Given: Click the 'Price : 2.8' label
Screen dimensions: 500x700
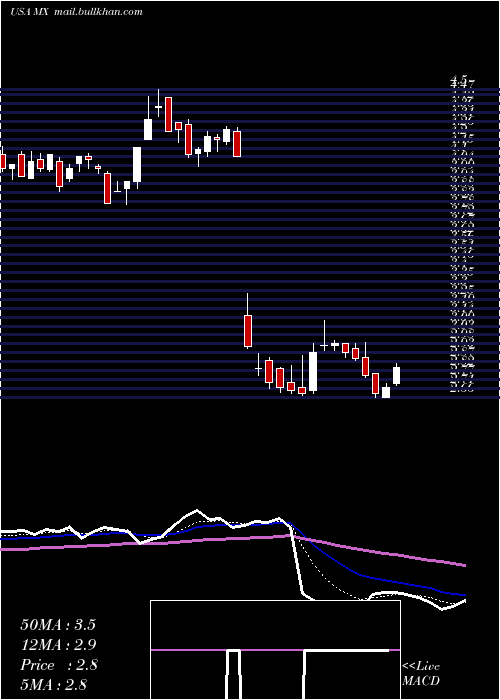Looking at the screenshot, I should pos(58,665).
